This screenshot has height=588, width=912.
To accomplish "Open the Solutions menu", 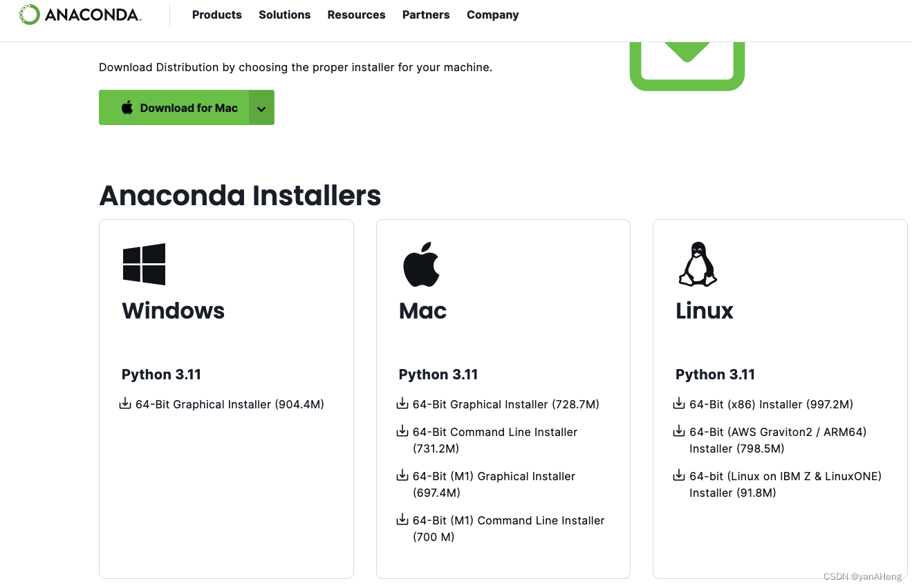I will tap(285, 15).
